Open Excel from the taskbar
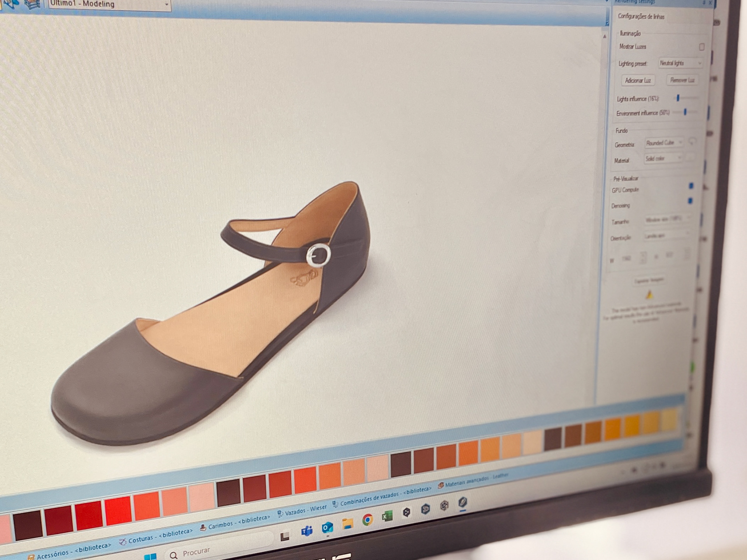 pyautogui.click(x=387, y=516)
